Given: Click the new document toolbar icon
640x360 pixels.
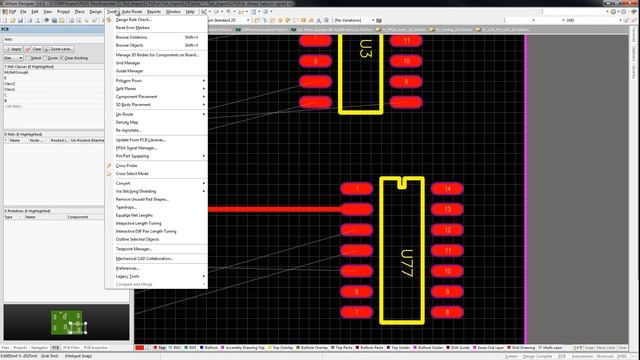Looking at the screenshot, I should (x=5, y=20).
